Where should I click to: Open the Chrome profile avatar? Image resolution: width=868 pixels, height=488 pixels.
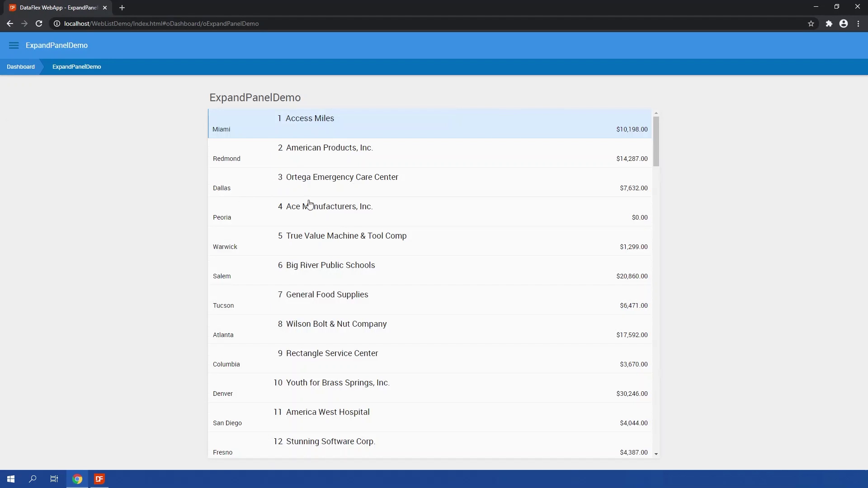point(844,23)
